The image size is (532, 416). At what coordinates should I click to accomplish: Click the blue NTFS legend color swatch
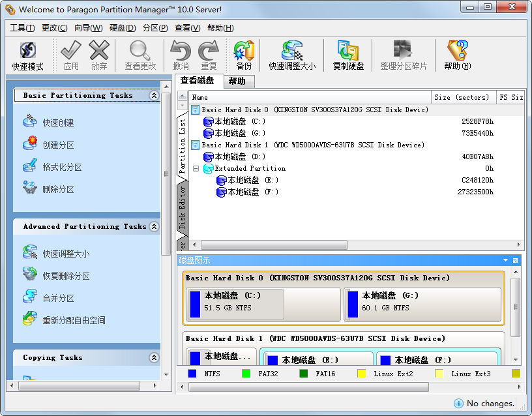coord(192,374)
